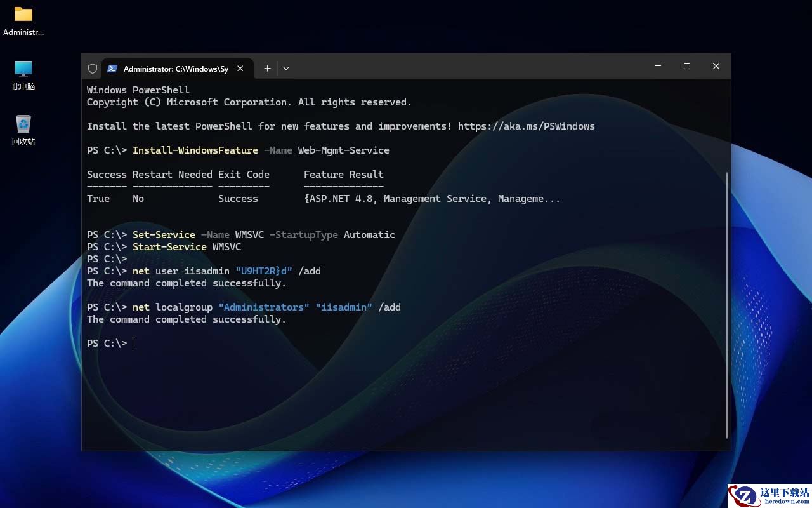Screen dimensions: 812x508
Task: Click the "Install-WindowsFeature" command text
Action: pyautogui.click(x=195, y=150)
